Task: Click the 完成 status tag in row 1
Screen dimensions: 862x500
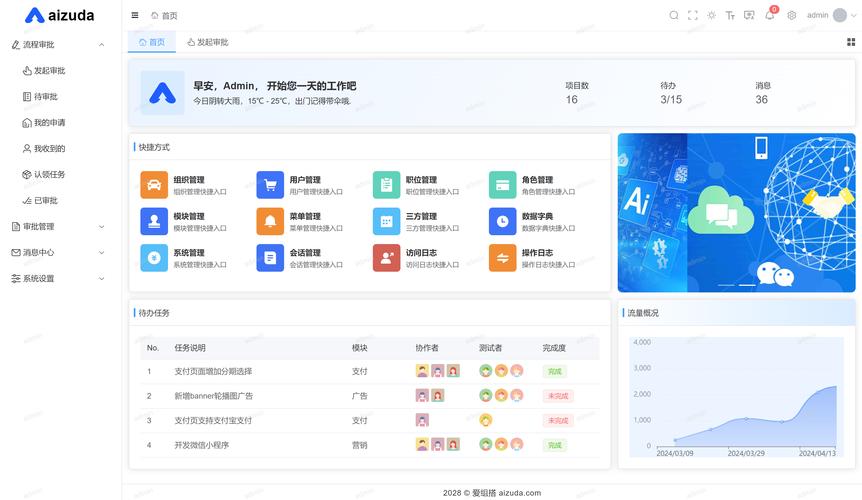Action: coord(555,371)
